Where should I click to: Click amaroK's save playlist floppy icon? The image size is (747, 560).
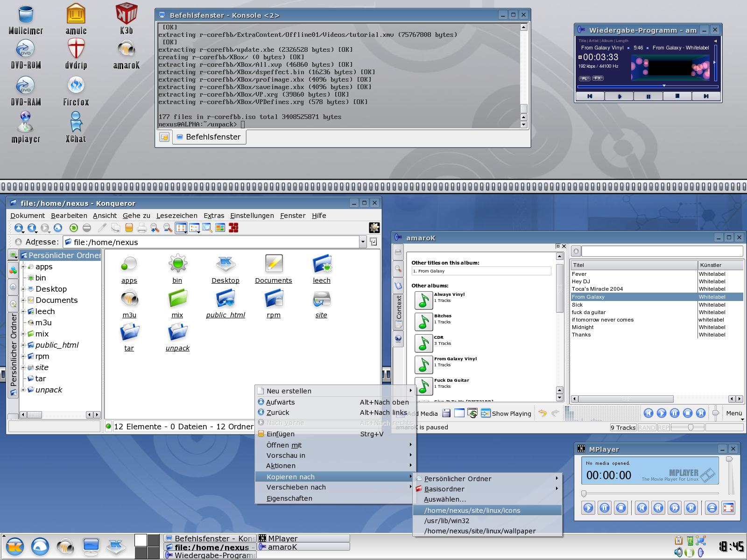[x=446, y=413]
